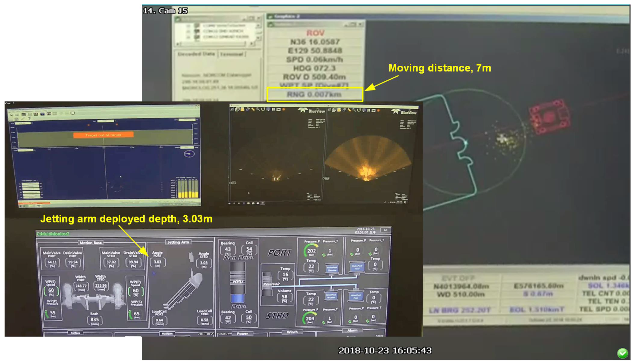This screenshot has height=364, width=634.
Task: Select second COM port entry in device list
Action: (x=223, y=31)
